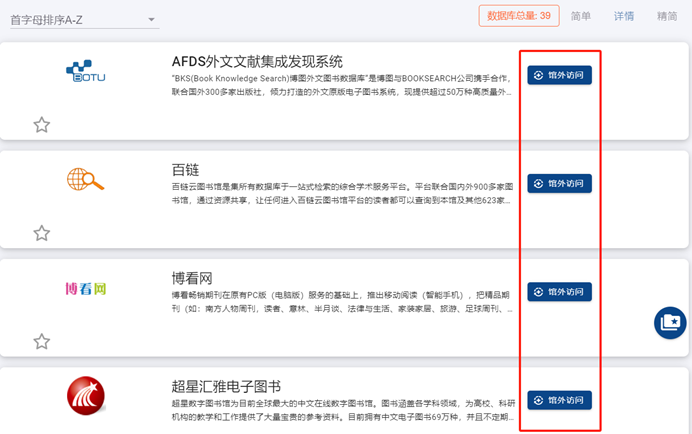The width and height of the screenshot is (692, 434).
Task: Favorite AFDS外文文献集成发现系统 with the star icon
Action: pos(42,125)
